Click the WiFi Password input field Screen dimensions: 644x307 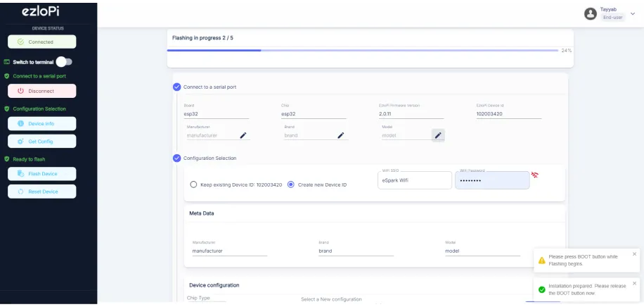[492, 180]
